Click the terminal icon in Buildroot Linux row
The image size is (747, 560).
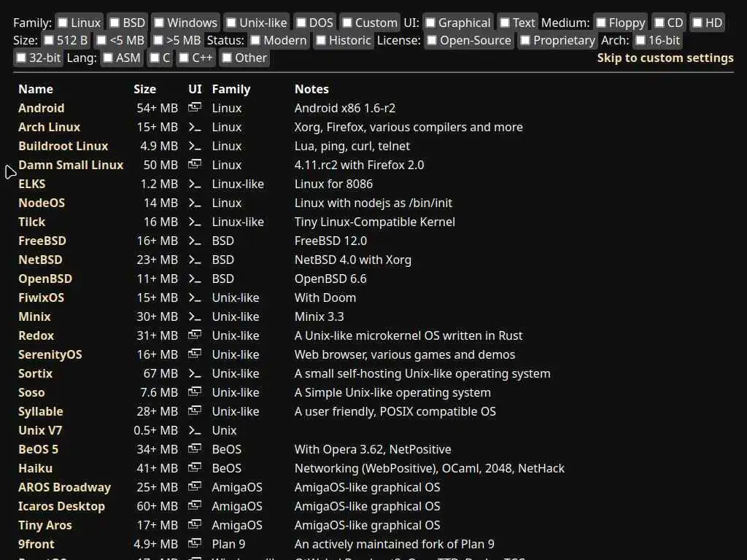pos(194,146)
